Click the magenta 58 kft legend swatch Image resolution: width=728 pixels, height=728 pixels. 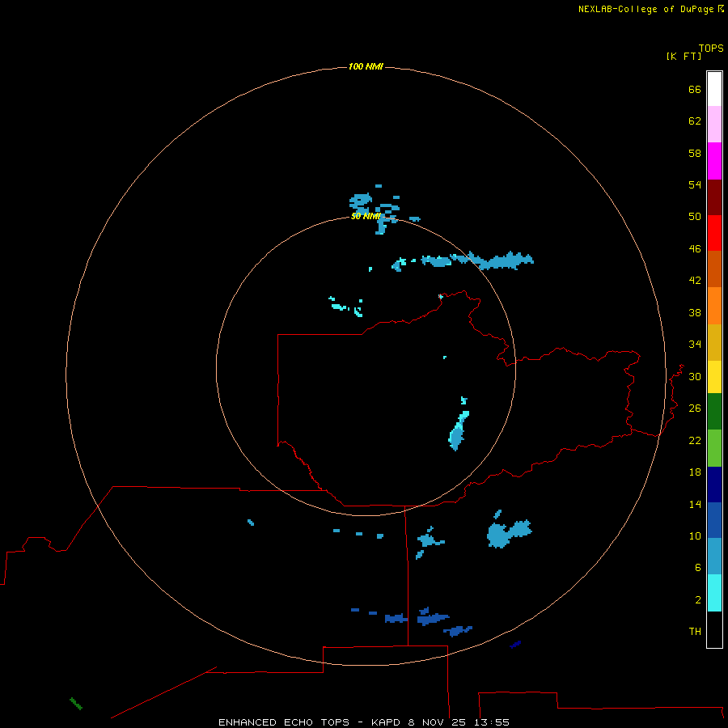tap(714, 161)
